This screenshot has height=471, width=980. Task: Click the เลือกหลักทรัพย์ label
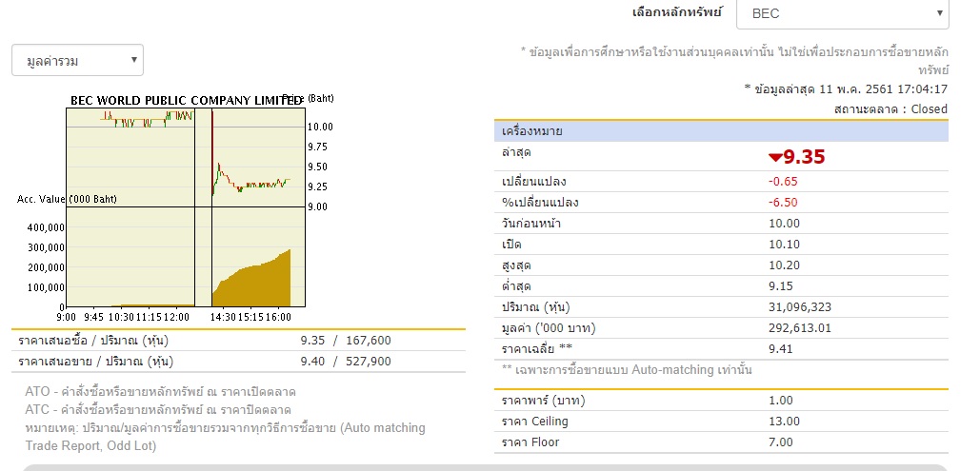pos(677,11)
